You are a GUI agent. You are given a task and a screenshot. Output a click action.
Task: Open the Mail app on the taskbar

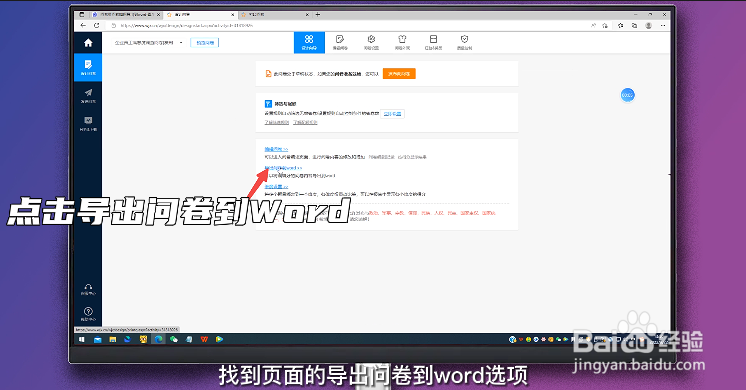[x=98, y=339]
